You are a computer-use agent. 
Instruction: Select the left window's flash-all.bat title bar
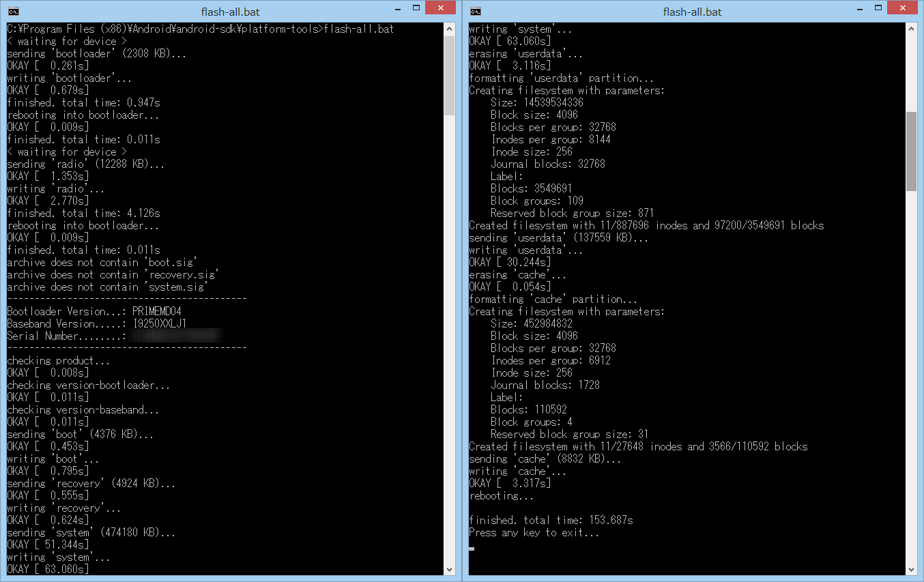230,12
